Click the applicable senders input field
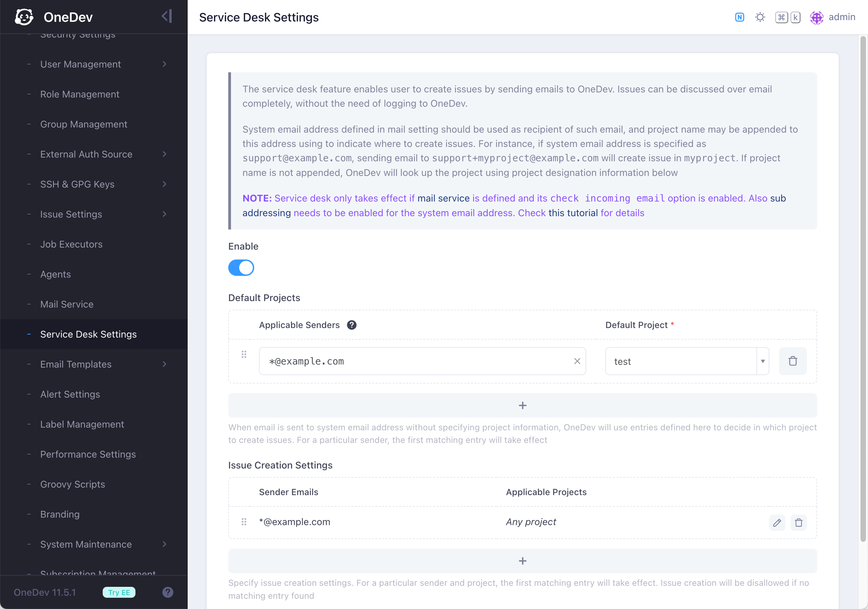The height and width of the screenshot is (609, 868). [x=416, y=361]
